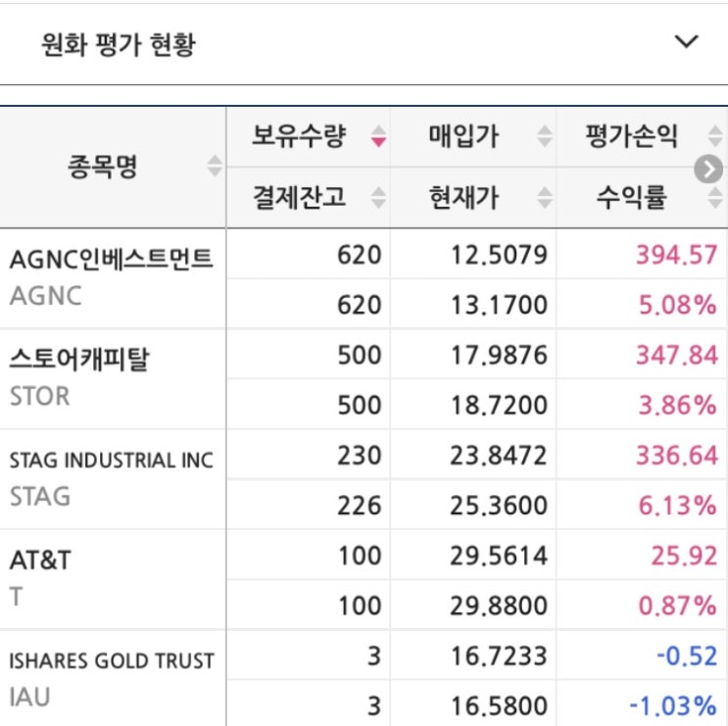The image size is (728, 726).
Task: Click AGNC profit value 394.57
Action: pyautogui.click(x=676, y=255)
